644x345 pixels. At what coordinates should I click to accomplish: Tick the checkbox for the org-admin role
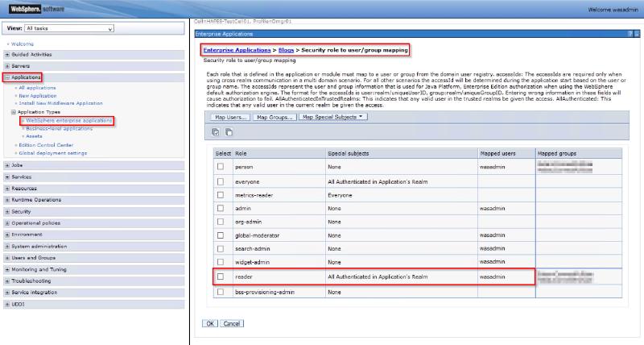click(221, 222)
